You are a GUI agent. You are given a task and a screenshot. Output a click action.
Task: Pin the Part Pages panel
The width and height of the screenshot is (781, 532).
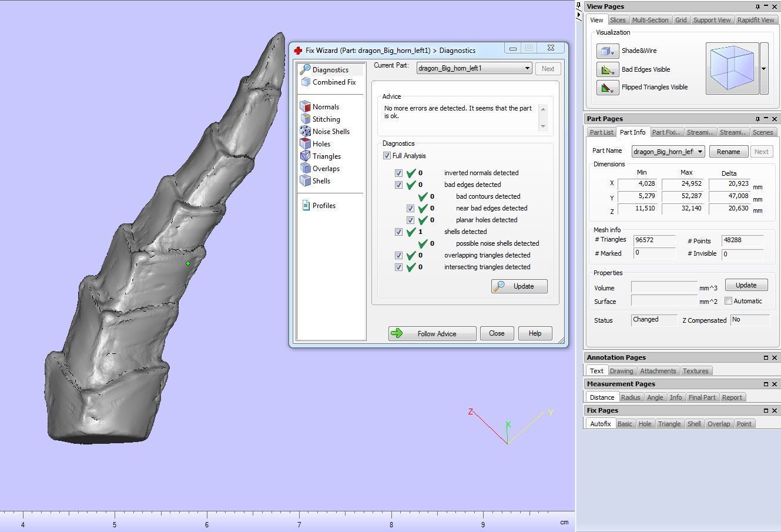point(757,119)
